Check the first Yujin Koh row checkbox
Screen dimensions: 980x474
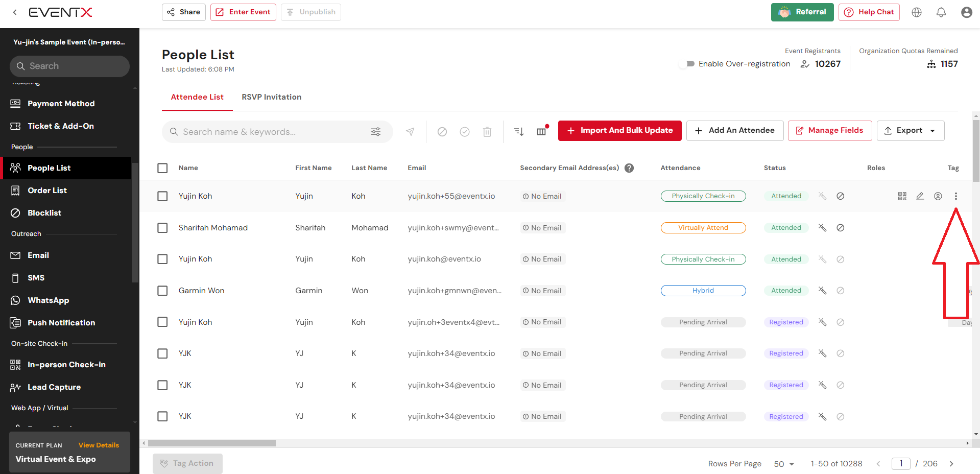coord(162,196)
